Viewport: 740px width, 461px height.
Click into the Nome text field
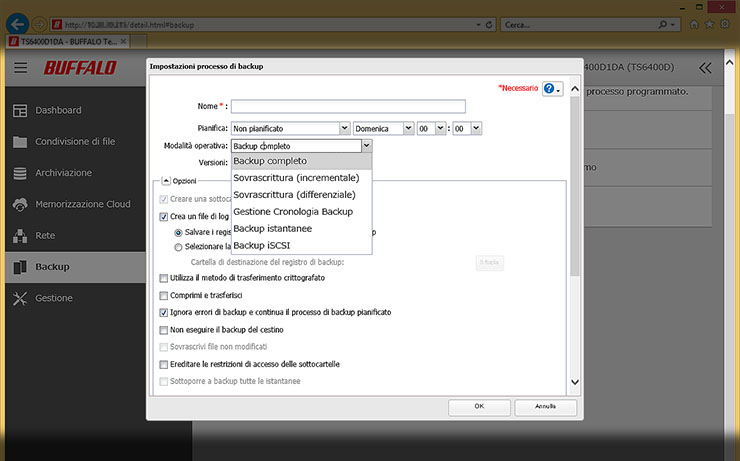coord(348,106)
